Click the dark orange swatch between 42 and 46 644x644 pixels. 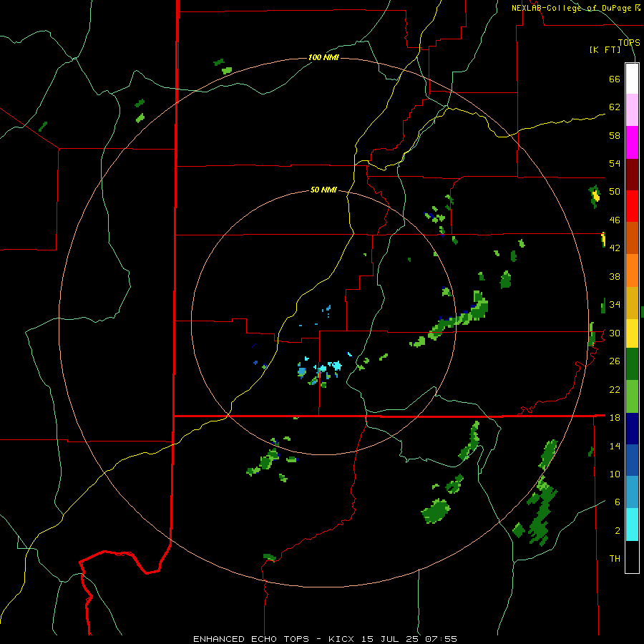[632, 238]
